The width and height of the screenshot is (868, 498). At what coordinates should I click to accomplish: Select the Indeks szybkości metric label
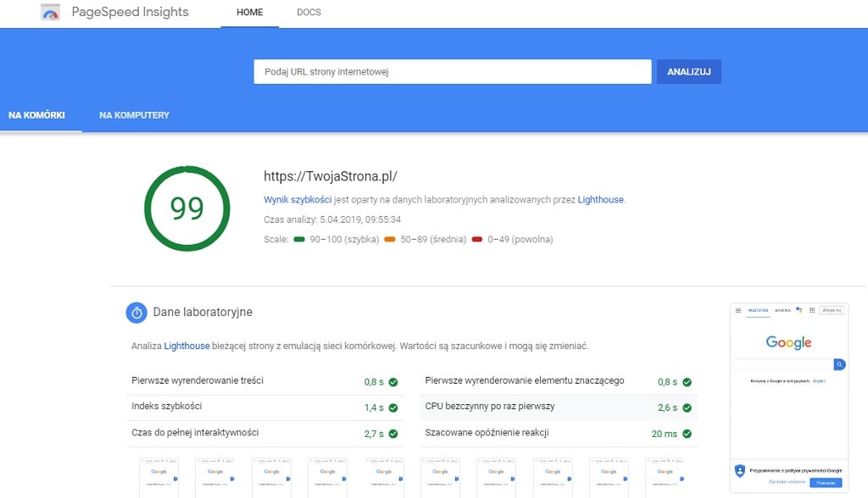pos(167,407)
